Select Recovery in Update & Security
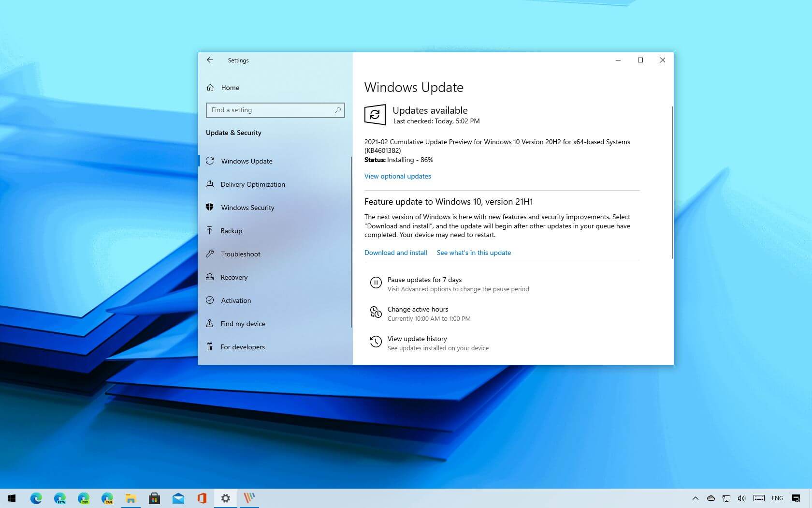The width and height of the screenshot is (812, 508). [x=234, y=277]
